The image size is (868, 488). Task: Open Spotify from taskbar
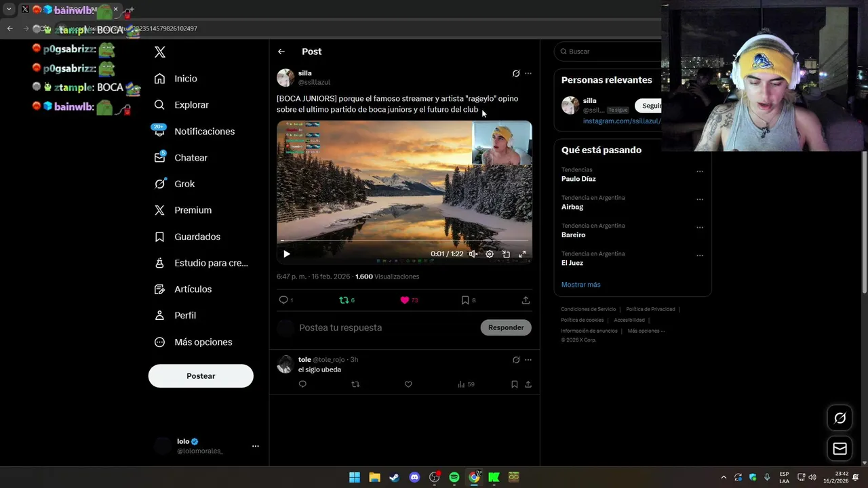454,477
